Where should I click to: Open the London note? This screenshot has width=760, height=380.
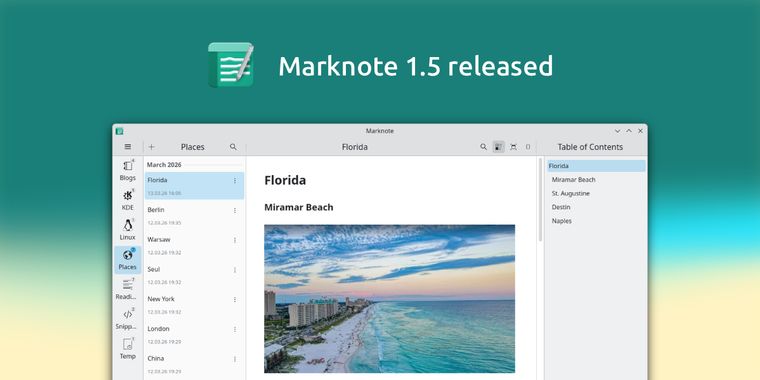194,334
